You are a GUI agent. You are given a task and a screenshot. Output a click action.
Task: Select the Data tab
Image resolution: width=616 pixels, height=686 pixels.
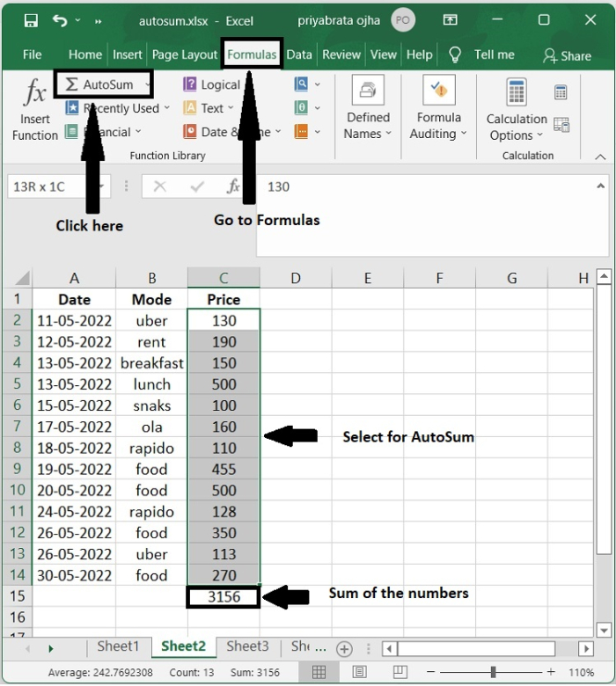pyautogui.click(x=299, y=55)
